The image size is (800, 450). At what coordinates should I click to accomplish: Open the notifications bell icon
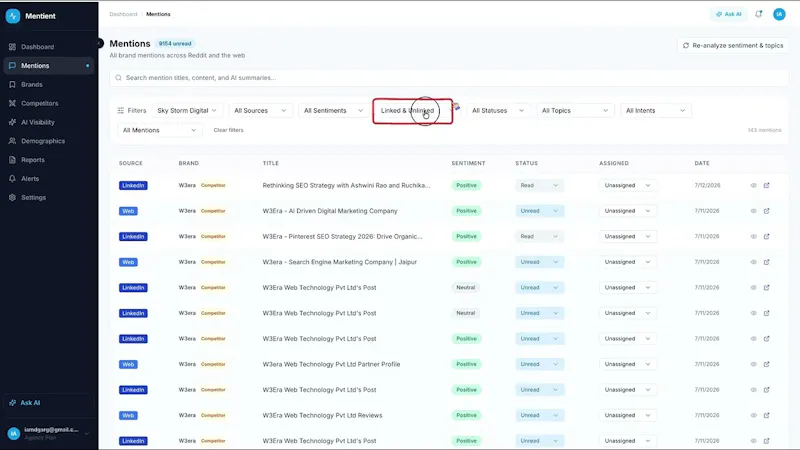click(x=759, y=14)
